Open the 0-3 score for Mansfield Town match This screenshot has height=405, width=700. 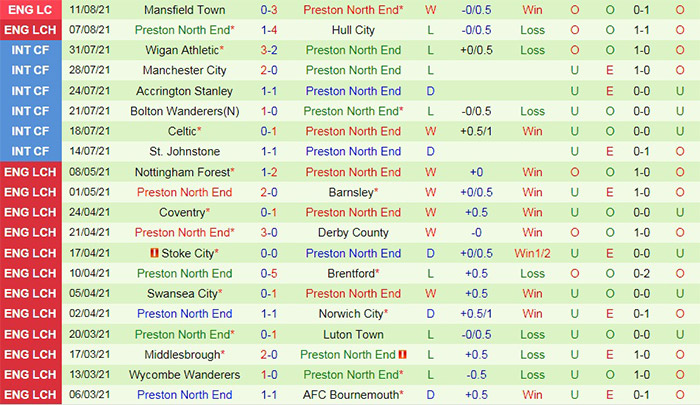click(x=270, y=10)
